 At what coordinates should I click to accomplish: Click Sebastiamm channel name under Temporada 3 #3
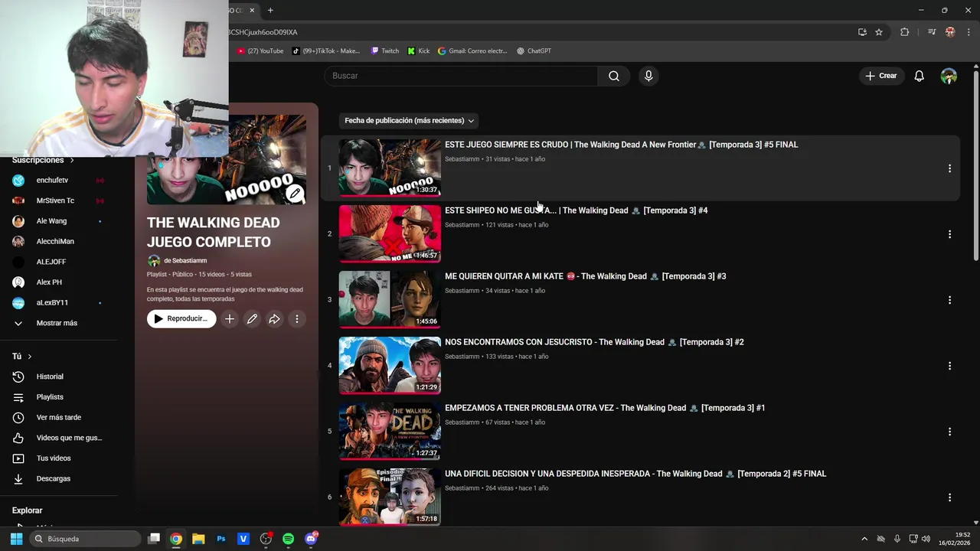(x=462, y=291)
